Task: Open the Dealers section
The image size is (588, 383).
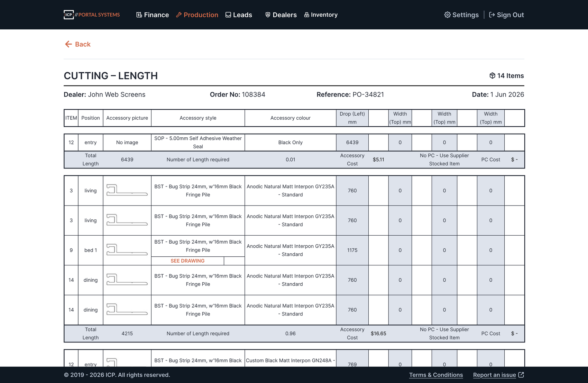Action: (281, 15)
